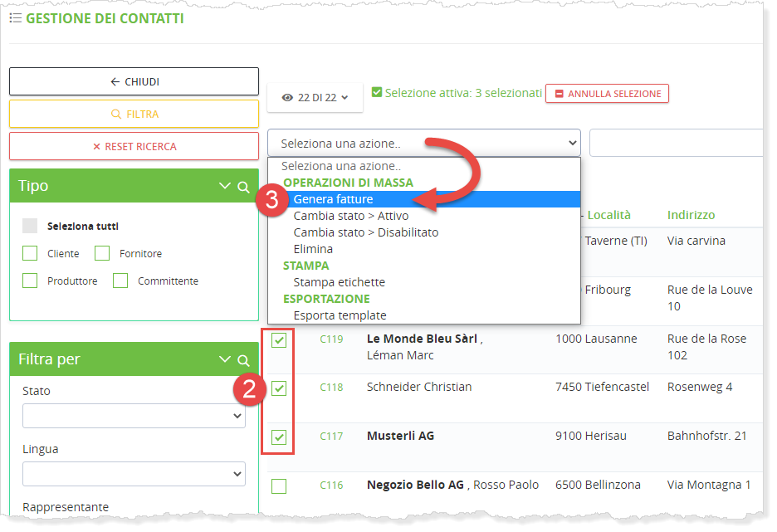Select the unchecked box for row C116

(x=280, y=486)
